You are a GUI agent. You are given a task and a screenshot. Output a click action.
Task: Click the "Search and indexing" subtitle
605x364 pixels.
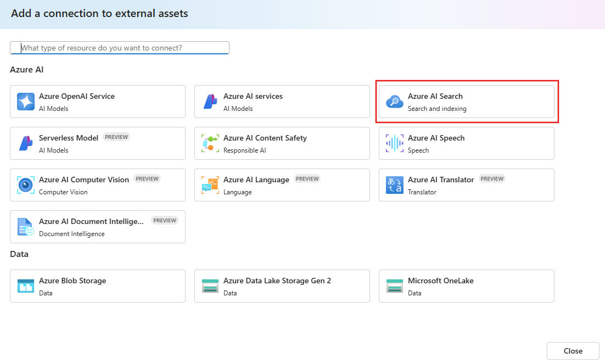pyautogui.click(x=437, y=109)
